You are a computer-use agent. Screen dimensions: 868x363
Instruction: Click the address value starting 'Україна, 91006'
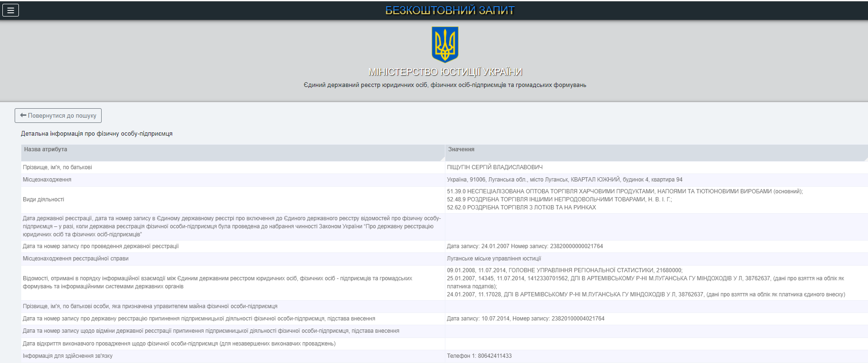[x=564, y=180]
